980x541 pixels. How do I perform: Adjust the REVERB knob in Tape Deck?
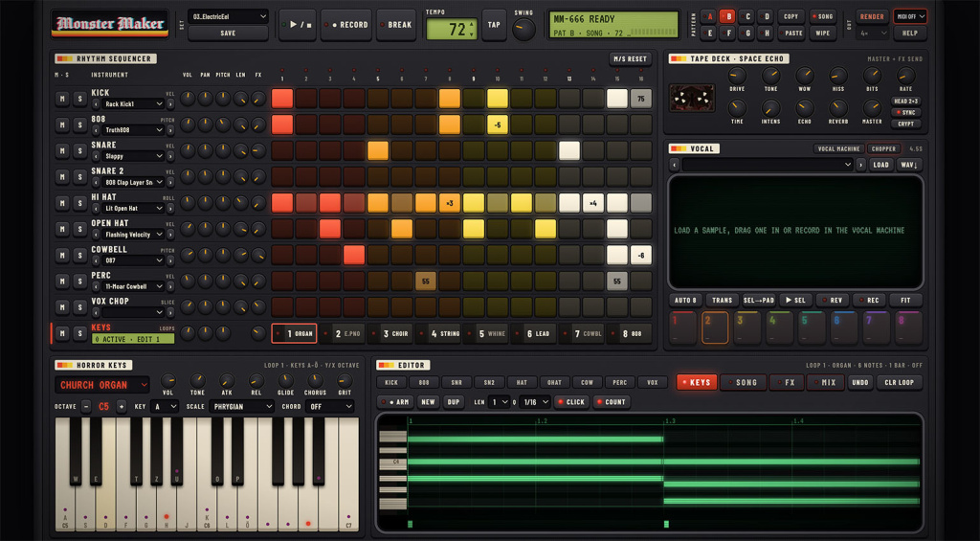[838, 108]
